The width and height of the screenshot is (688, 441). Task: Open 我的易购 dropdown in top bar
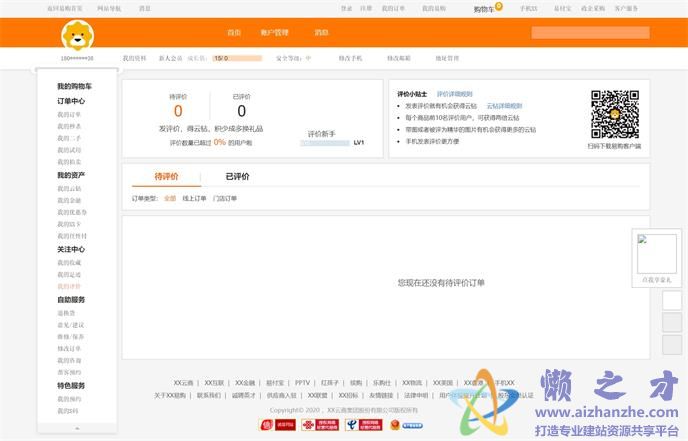click(x=434, y=8)
